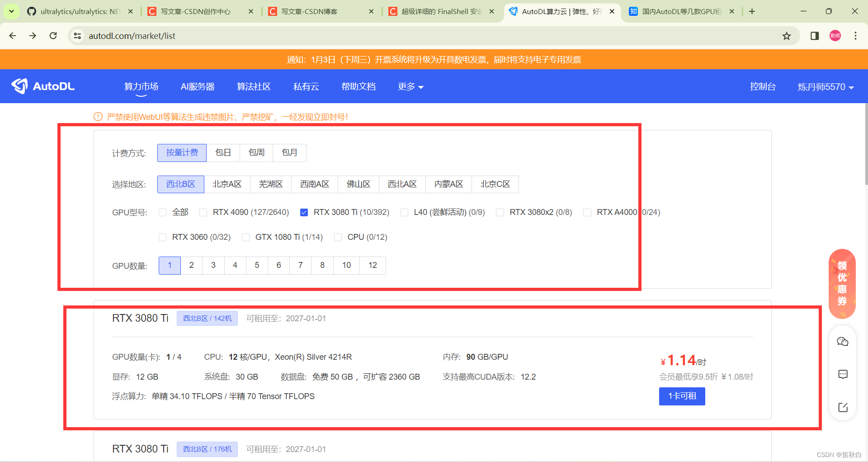Set GPU quantity to 4
This screenshot has height=462, width=868.
[x=235, y=265]
